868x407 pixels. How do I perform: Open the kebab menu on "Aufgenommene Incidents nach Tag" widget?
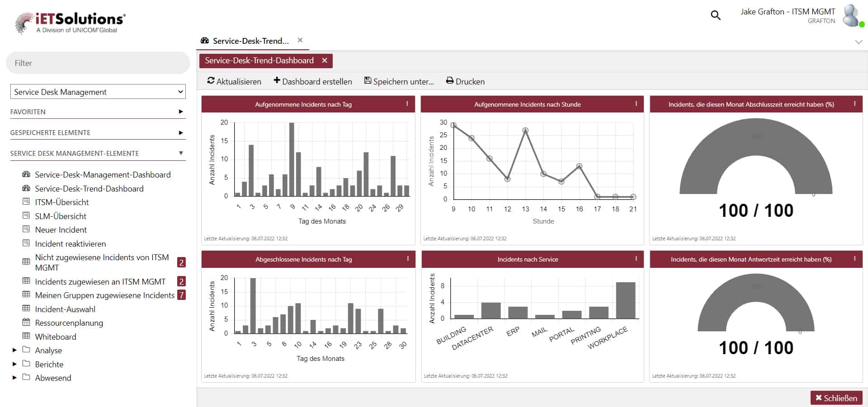tap(407, 104)
